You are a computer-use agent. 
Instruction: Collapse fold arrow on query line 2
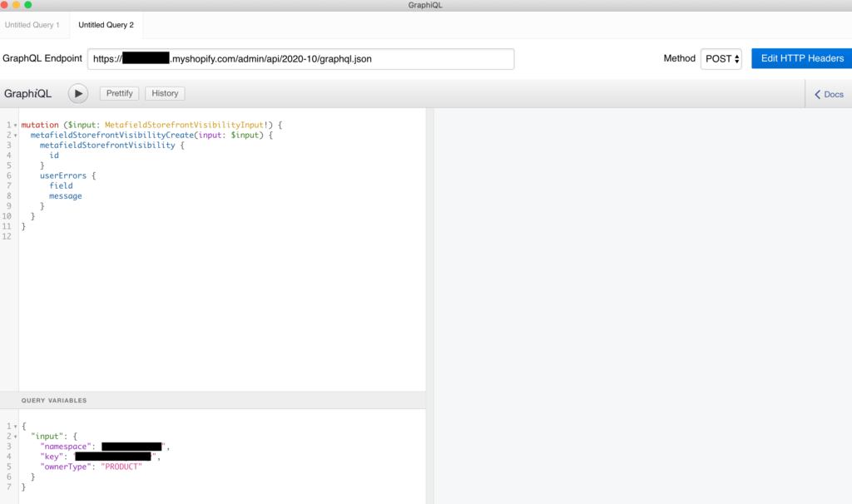(15, 136)
